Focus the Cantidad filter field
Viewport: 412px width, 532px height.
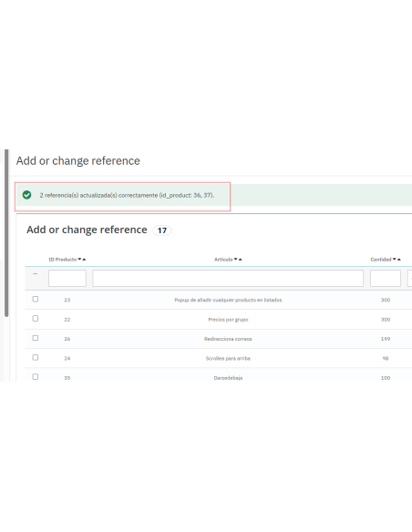[x=386, y=278]
